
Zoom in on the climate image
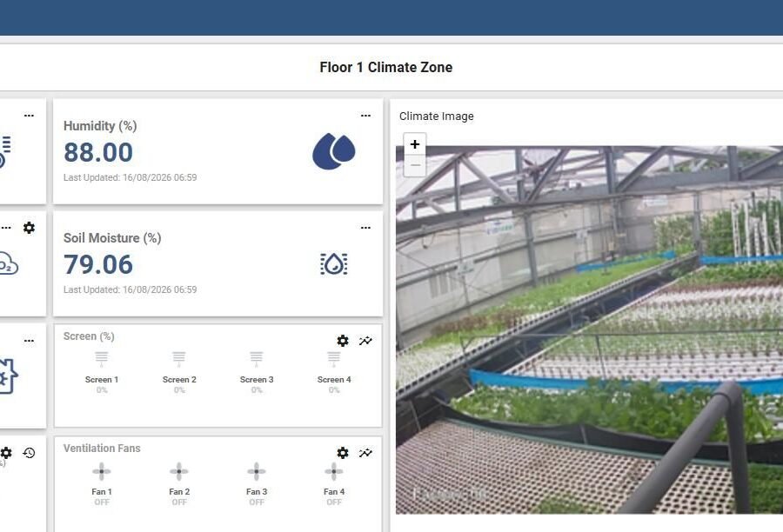click(414, 144)
